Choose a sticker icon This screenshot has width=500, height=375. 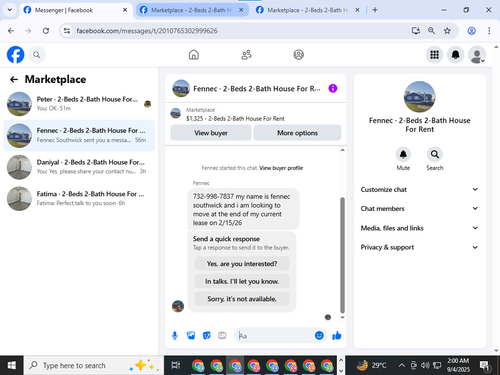[x=207, y=335]
